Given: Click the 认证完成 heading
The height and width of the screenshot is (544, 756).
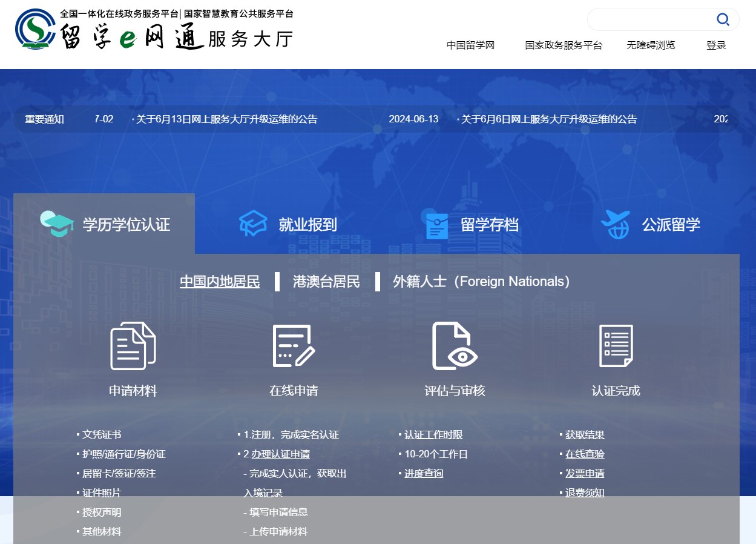Looking at the screenshot, I should 616,391.
